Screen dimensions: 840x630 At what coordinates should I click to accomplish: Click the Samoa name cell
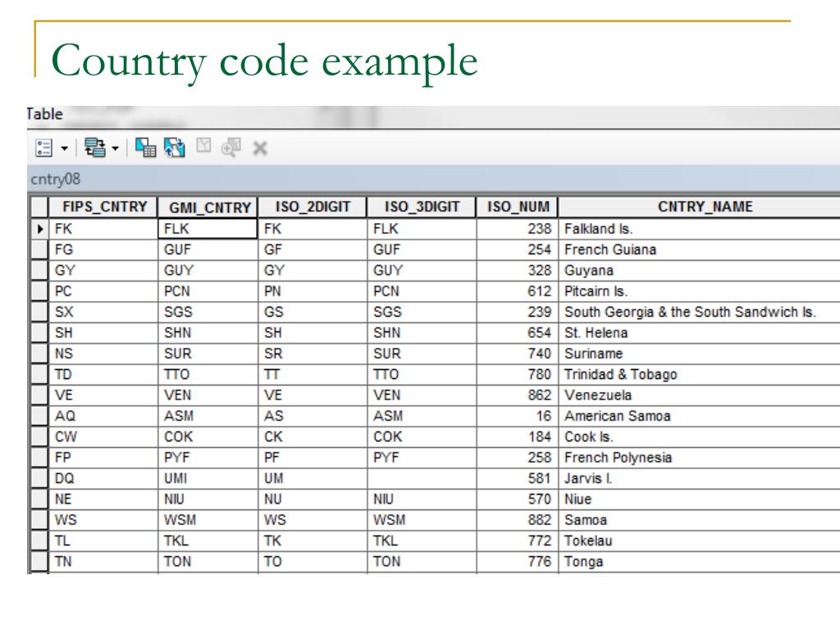tap(699, 520)
